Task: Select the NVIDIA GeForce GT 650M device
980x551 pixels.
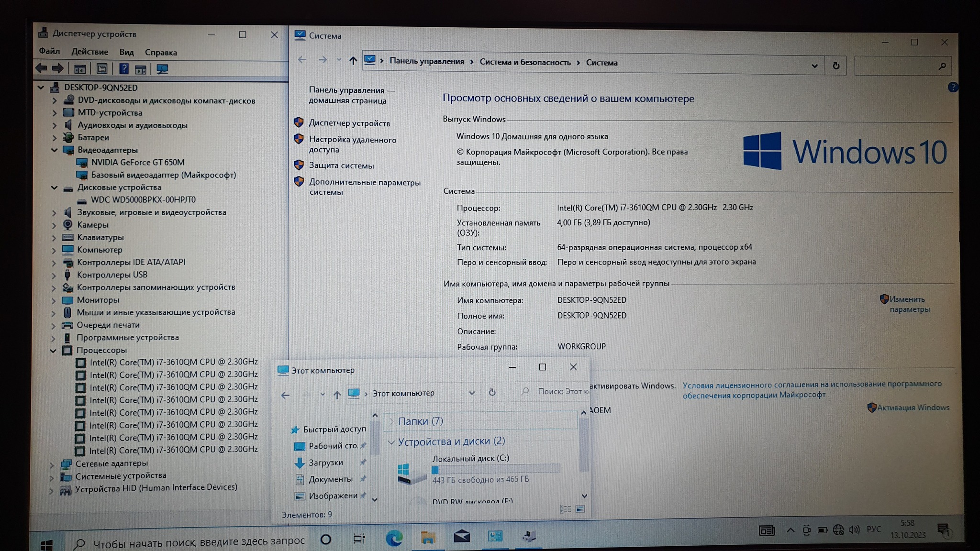Action: click(138, 163)
